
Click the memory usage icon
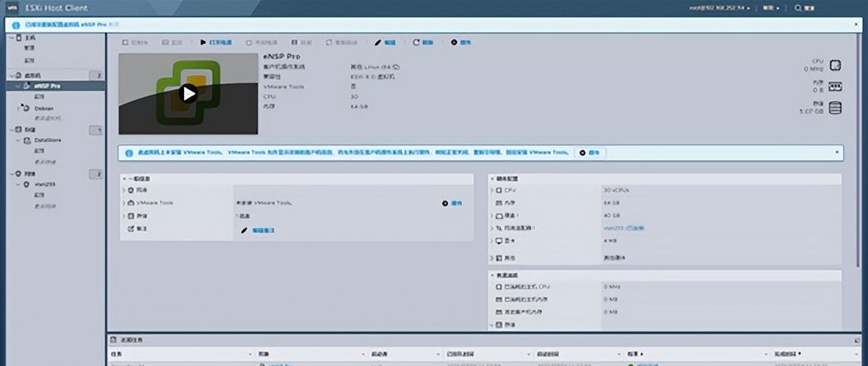tap(835, 86)
